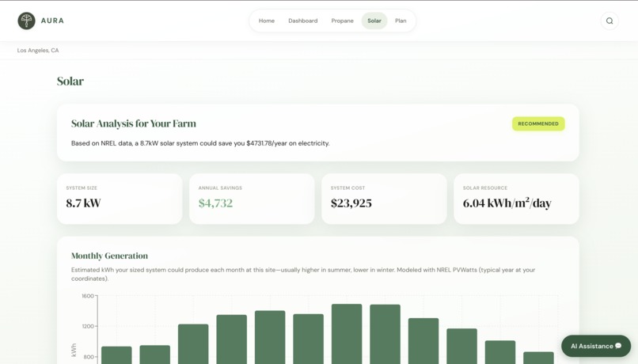Click the Monthly Generation description paragraph
This screenshot has width=638, height=364.
pyautogui.click(x=303, y=274)
